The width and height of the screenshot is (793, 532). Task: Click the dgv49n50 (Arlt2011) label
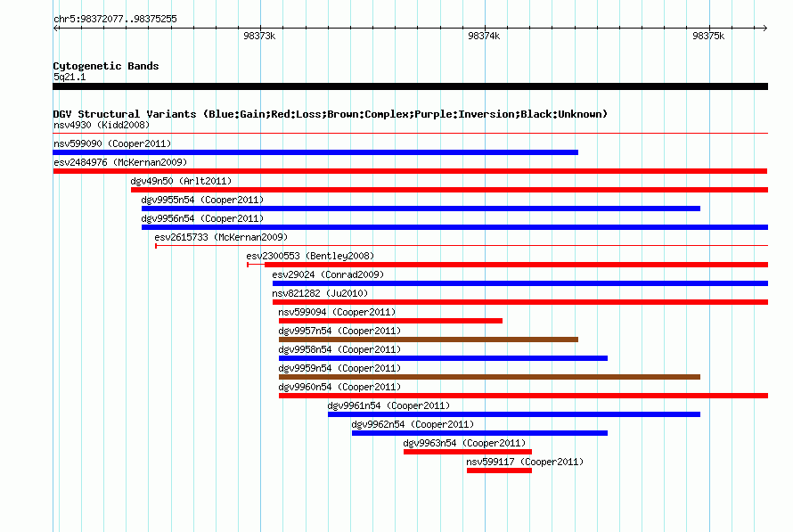181,181
